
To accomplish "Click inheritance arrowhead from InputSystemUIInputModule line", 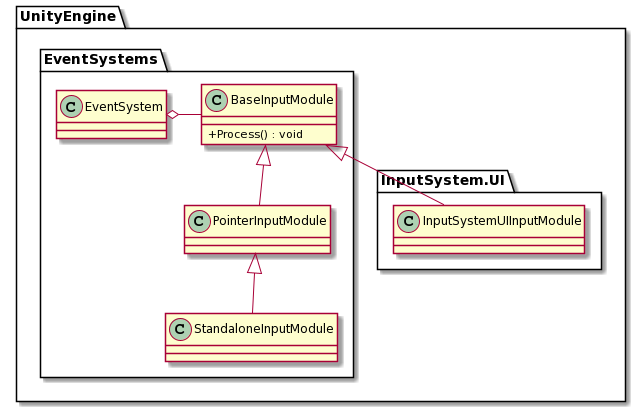I will point(337,152).
